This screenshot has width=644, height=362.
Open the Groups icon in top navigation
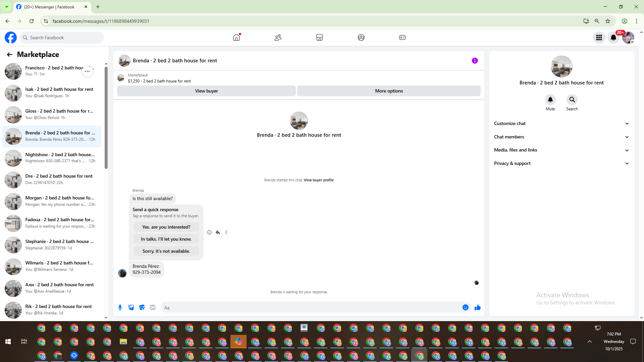pyautogui.click(x=361, y=38)
